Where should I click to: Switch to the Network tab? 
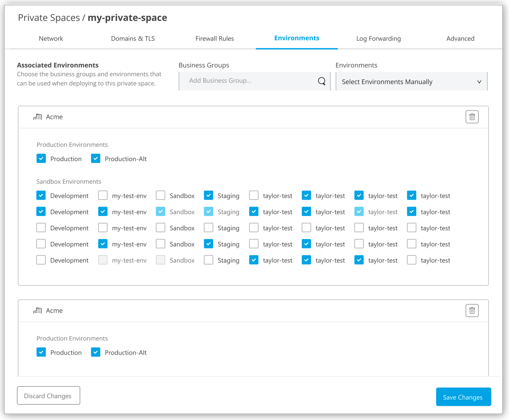(51, 38)
